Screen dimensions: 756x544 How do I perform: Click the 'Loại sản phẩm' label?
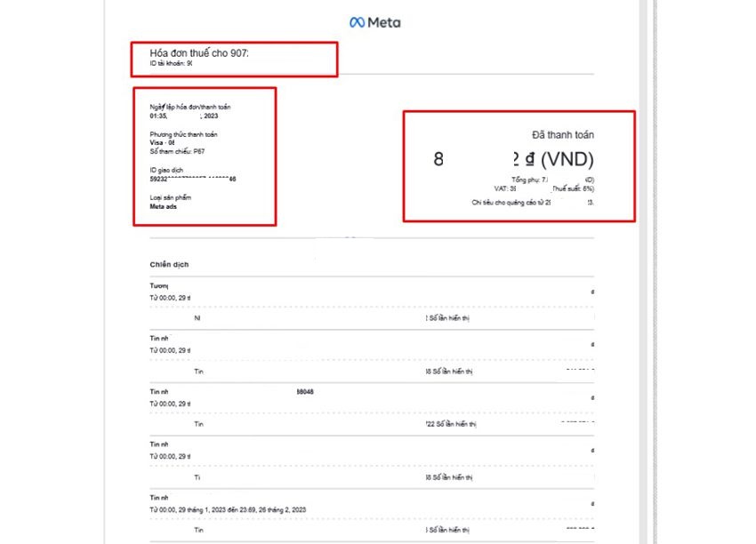[x=170, y=197]
